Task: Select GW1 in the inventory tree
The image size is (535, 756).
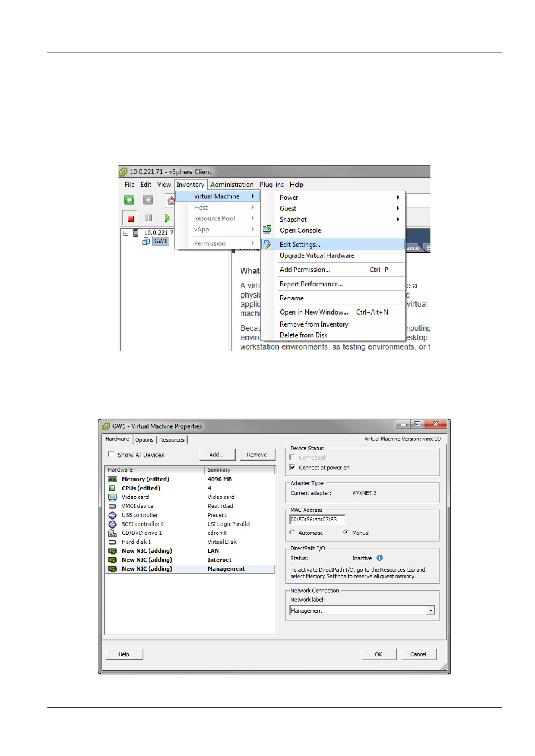Action: [161, 241]
